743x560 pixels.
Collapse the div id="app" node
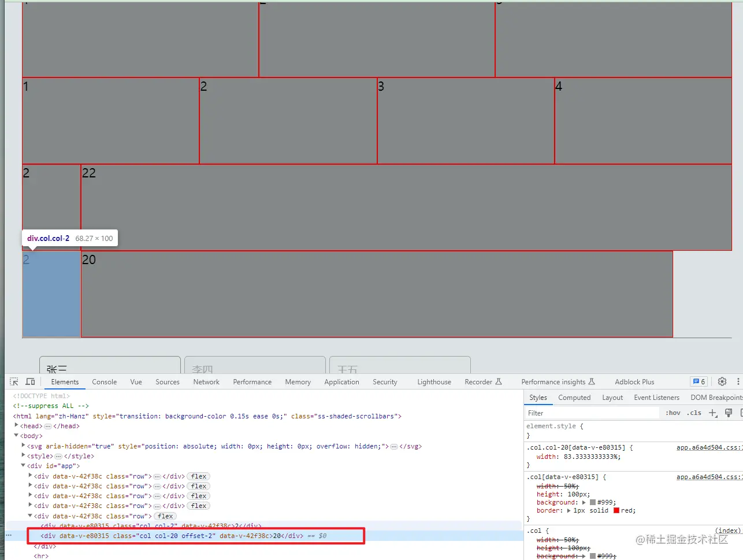23,465
